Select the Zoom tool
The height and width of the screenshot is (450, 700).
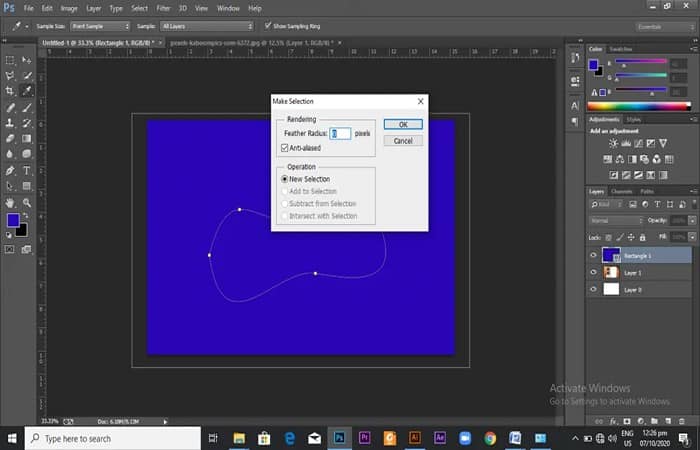tap(27, 203)
